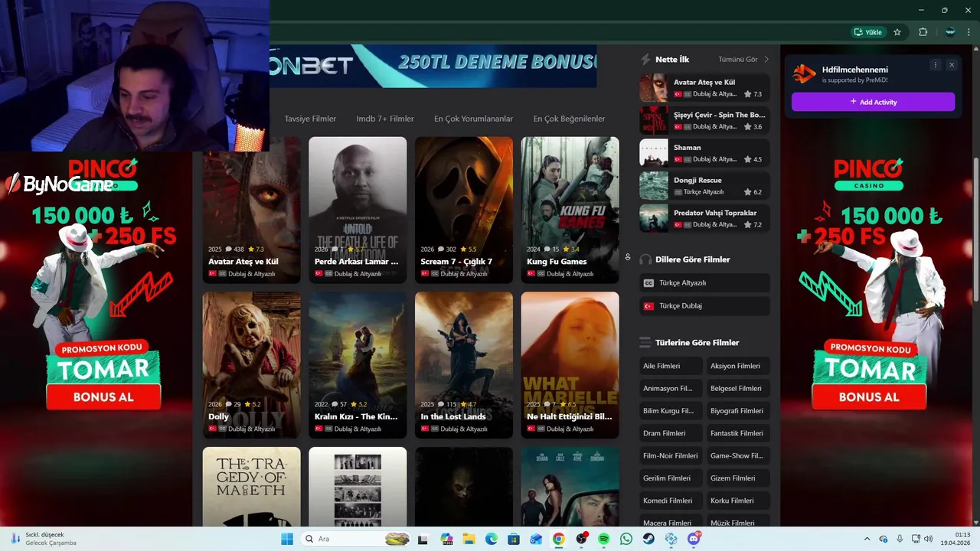Open the clock showing 01:13
Viewport: 980px width, 551px height.
click(955, 539)
